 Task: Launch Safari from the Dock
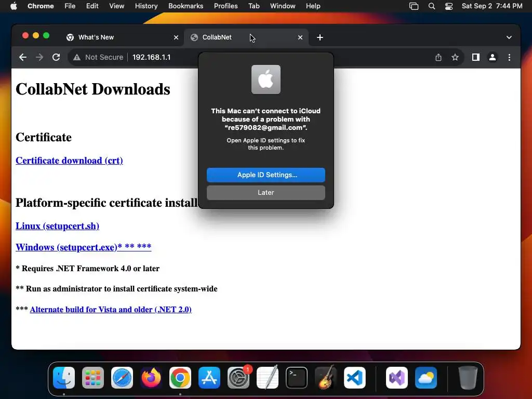122,378
